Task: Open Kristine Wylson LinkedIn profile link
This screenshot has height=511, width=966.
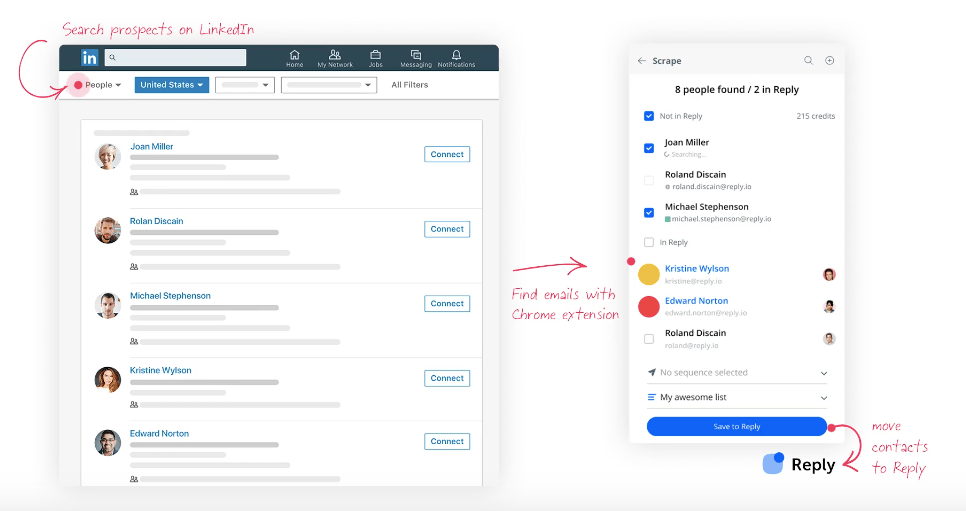Action: point(160,370)
